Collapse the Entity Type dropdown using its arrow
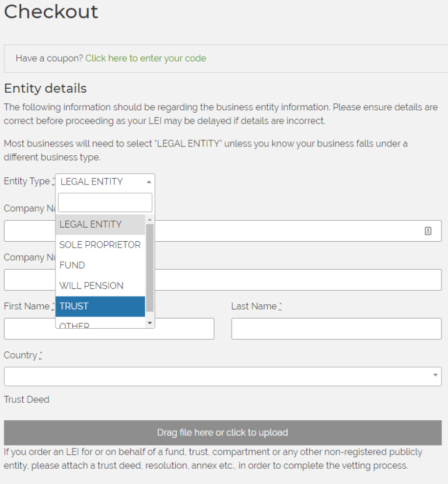448x484 pixels. pyautogui.click(x=149, y=182)
